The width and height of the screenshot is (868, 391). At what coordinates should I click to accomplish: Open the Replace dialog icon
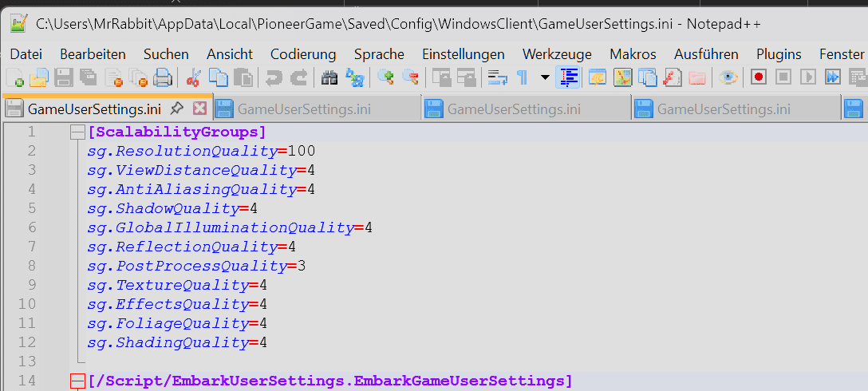click(354, 77)
